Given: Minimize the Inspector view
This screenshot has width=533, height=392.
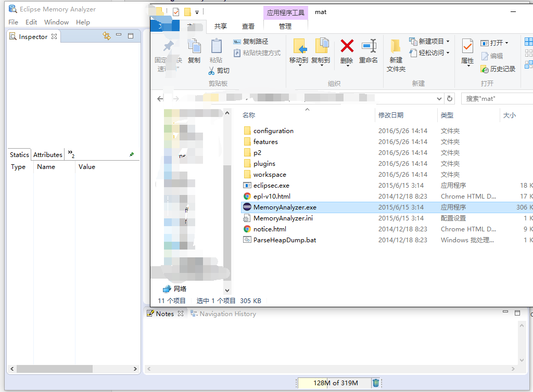Looking at the screenshot, I should tap(119, 35).
